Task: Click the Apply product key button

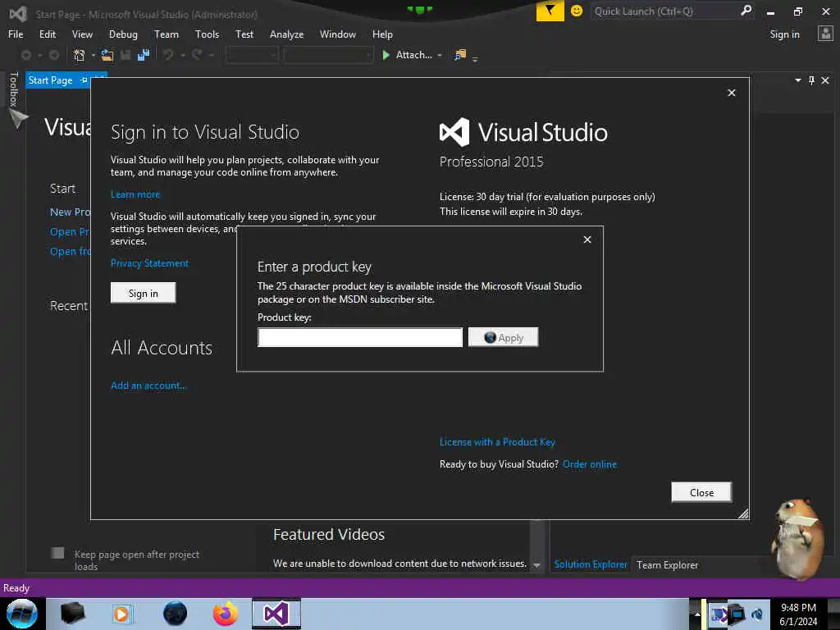Action: (503, 337)
